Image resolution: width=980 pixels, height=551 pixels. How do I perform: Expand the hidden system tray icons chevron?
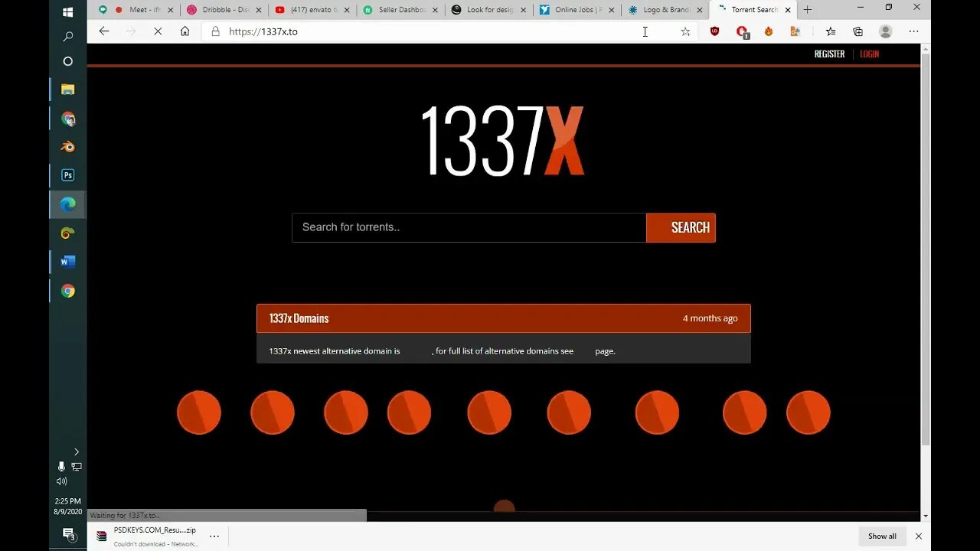click(77, 452)
